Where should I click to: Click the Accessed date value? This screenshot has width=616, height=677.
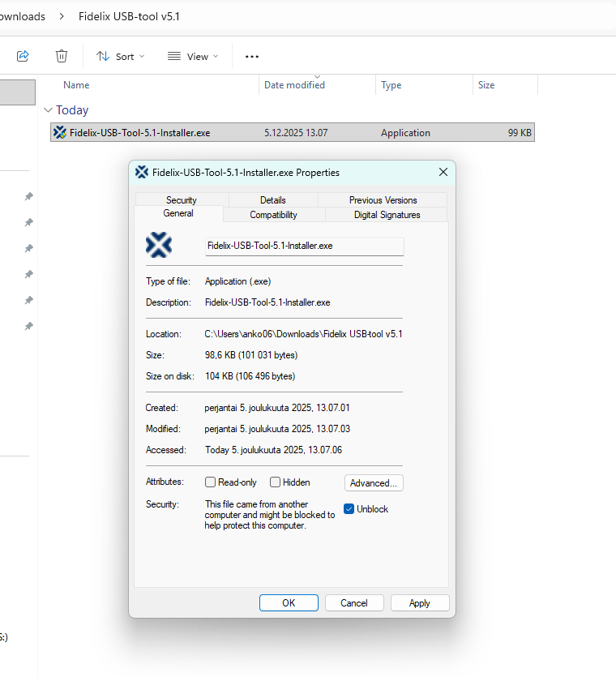click(x=273, y=450)
